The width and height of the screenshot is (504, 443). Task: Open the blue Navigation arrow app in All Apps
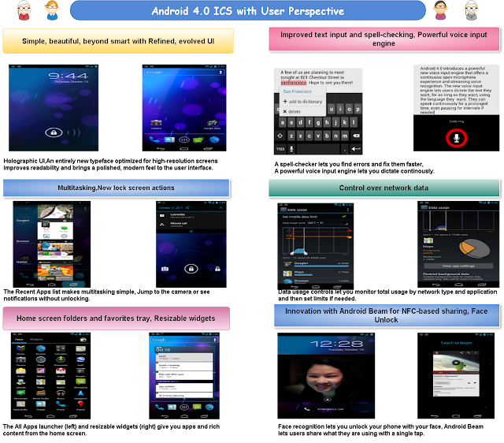pyautogui.click(x=80, y=393)
